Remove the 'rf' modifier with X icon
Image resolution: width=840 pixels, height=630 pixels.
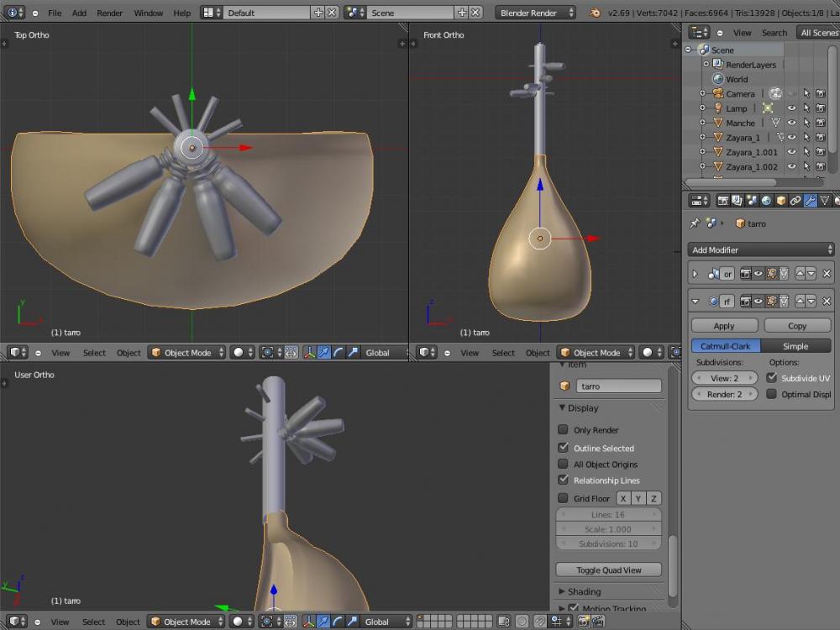[x=827, y=301]
